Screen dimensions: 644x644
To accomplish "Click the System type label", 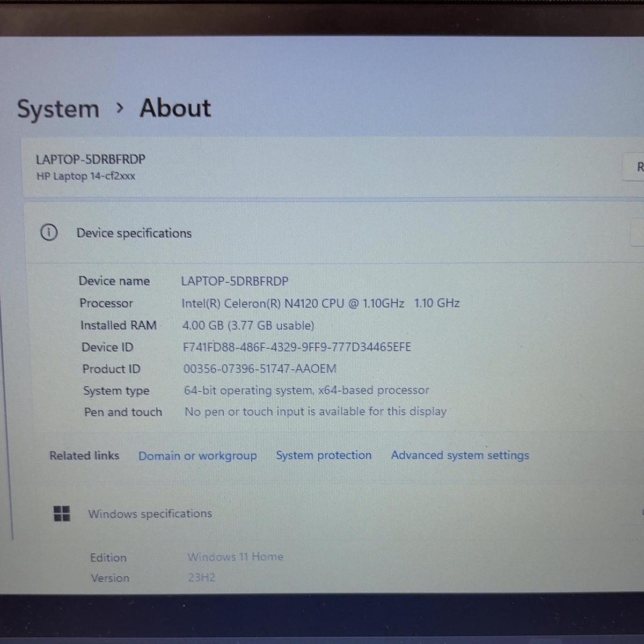I will click(x=116, y=391).
